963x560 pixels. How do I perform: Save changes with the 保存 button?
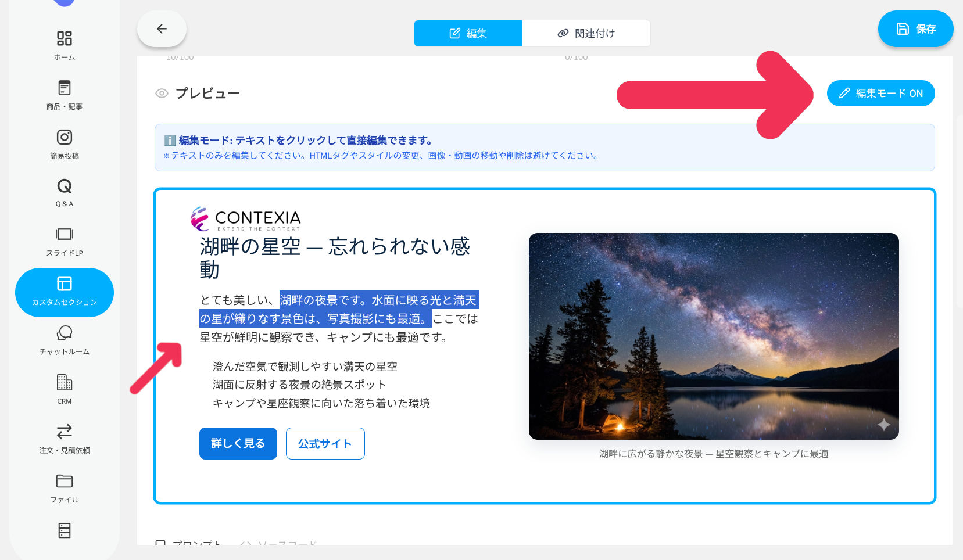916,28
